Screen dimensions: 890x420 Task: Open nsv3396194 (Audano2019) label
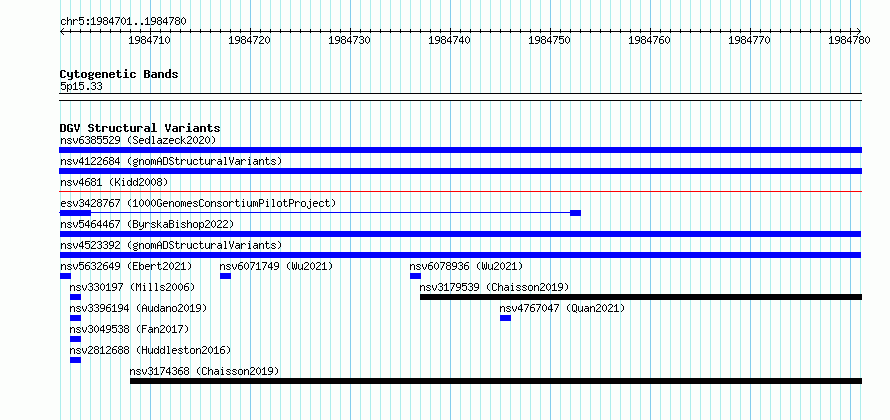pos(138,308)
